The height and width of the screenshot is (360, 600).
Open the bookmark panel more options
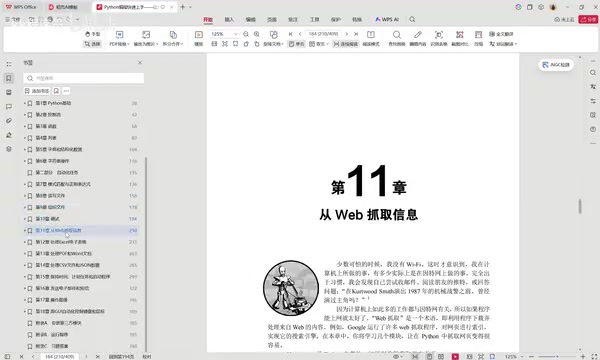click(66, 91)
